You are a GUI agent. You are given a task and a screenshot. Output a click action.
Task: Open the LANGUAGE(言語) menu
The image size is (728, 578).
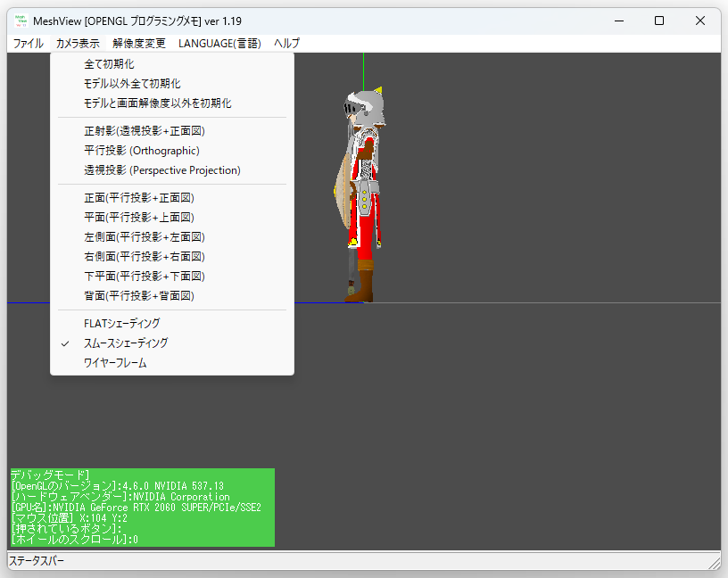[x=219, y=44]
